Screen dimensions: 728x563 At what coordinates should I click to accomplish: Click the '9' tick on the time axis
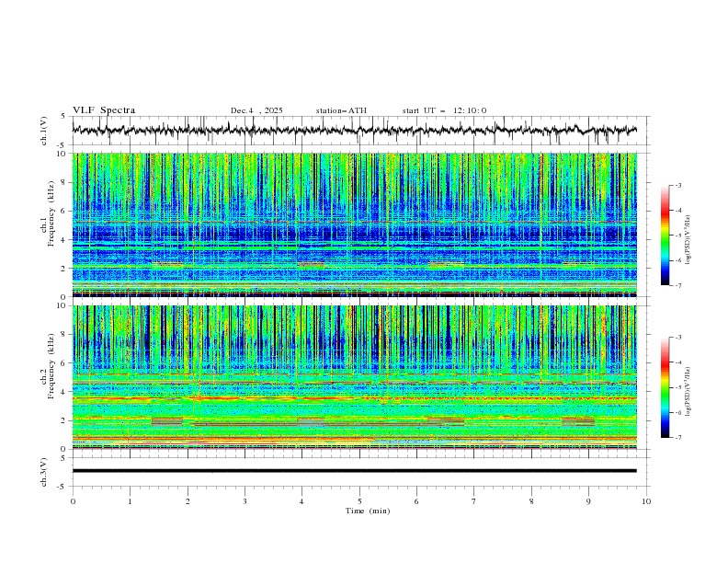[588, 501]
